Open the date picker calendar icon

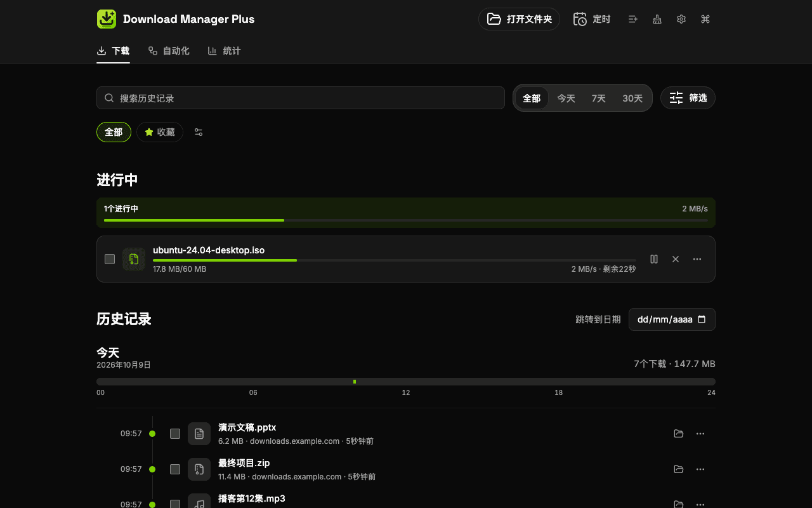pyautogui.click(x=702, y=319)
